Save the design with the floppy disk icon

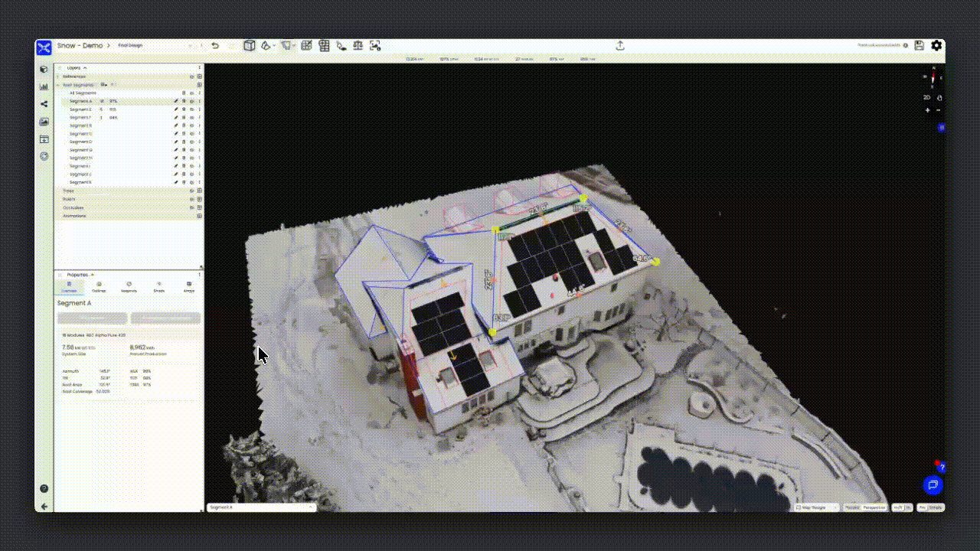click(x=920, y=46)
